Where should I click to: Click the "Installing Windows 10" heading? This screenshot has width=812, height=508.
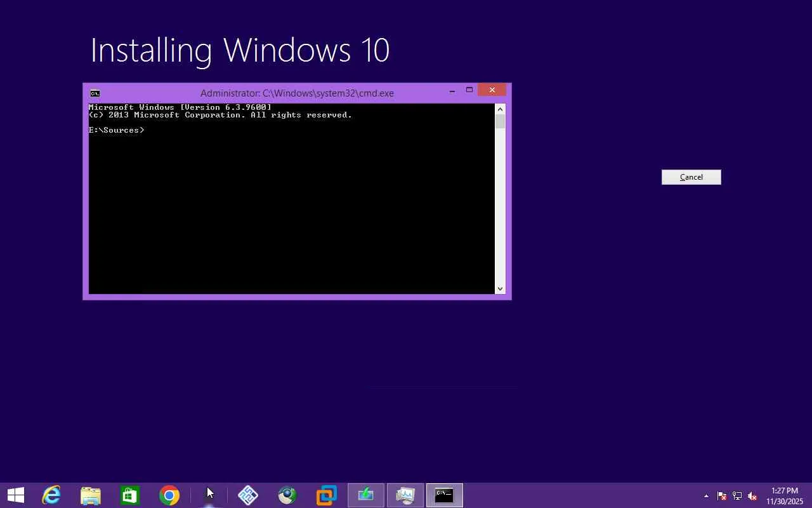click(240, 50)
